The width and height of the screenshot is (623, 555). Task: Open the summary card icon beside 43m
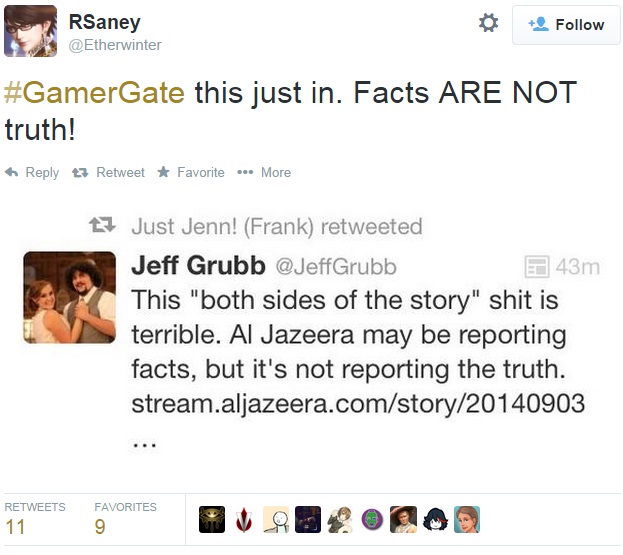coord(537,267)
